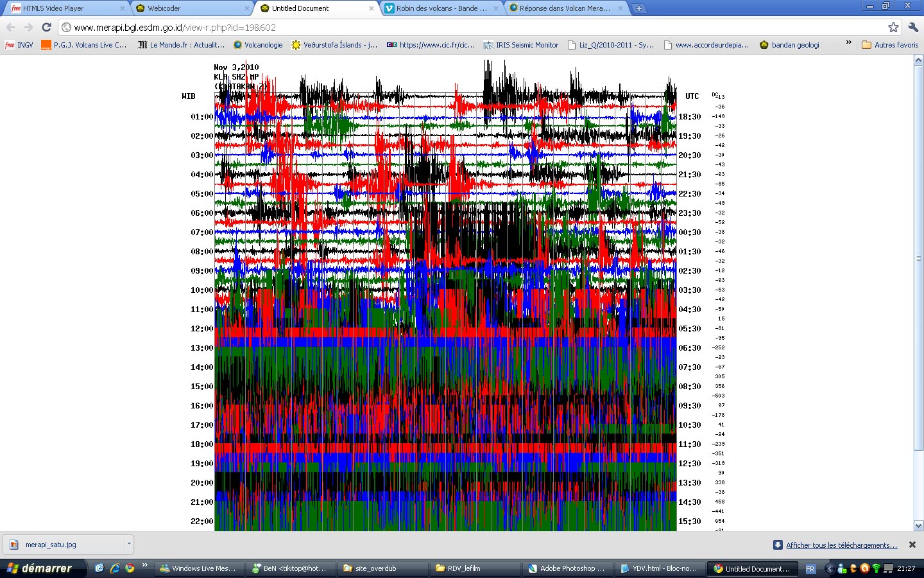924x578 pixels.
Task: Click the FR language indicator
Action: click(810, 569)
